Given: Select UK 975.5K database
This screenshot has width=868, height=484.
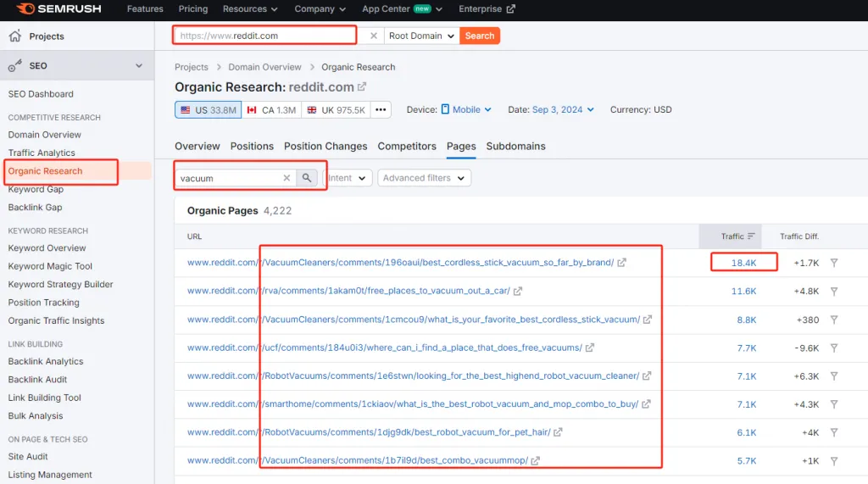Looking at the screenshot, I should pyautogui.click(x=336, y=109).
